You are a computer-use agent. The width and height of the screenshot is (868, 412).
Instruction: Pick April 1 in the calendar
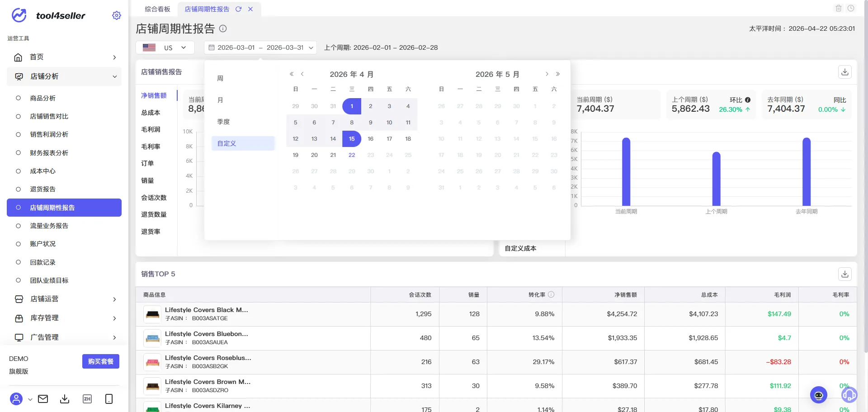pos(352,106)
